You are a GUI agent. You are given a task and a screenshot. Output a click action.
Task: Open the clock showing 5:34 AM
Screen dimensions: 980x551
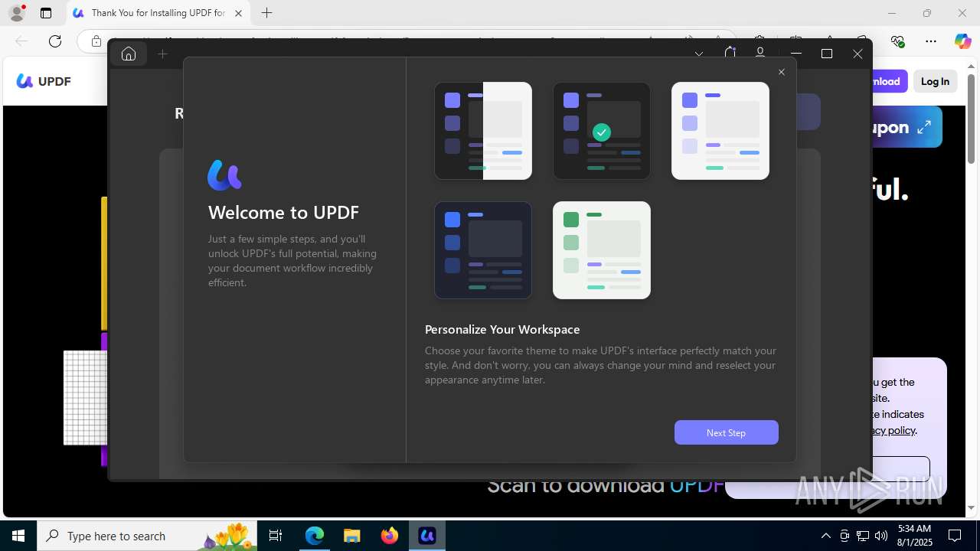coord(914,536)
